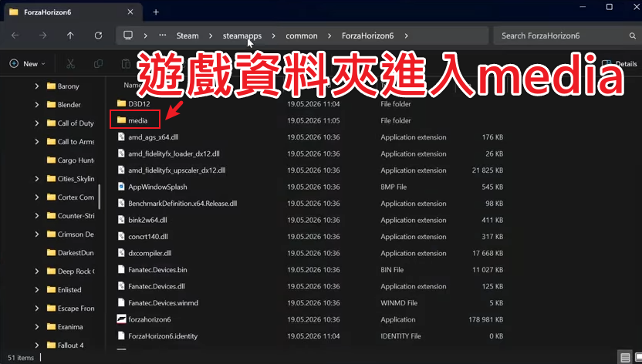Image resolution: width=642 pixels, height=364 pixels.
Task: Navigate to steamapps in breadcrumb
Action: 242,36
